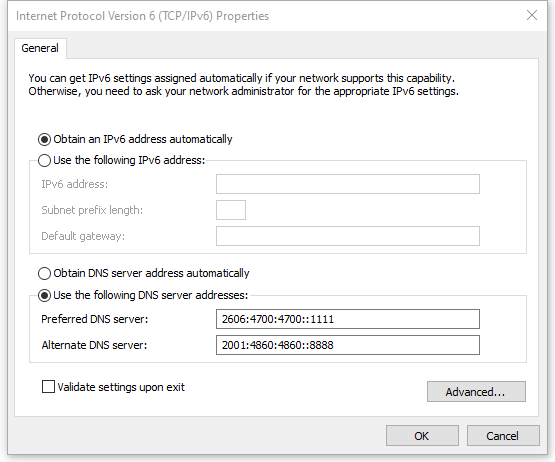This screenshot has width=555, height=462.
Task: Close the IPv6 Properties dialog with X
Action: 532,15
